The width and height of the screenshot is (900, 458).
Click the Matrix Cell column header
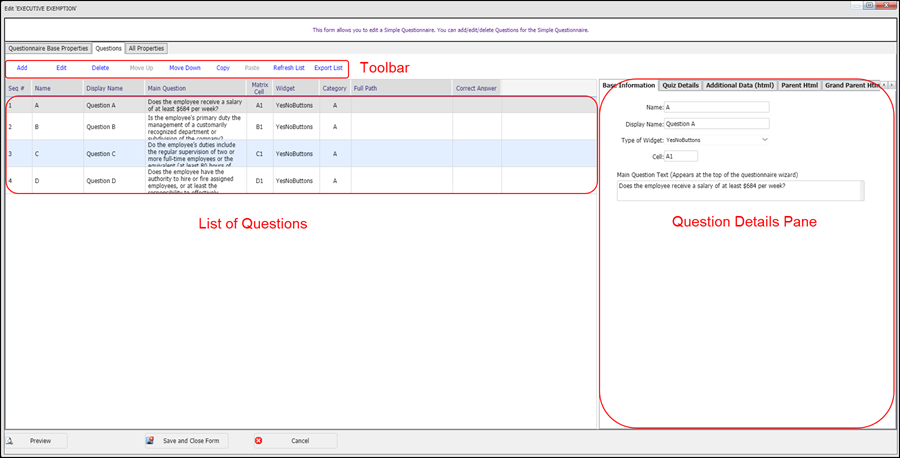259,88
